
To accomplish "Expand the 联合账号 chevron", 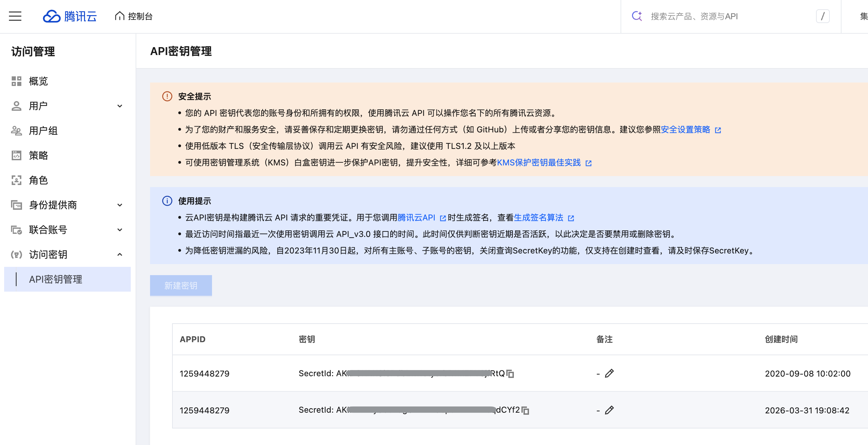I will (x=120, y=230).
